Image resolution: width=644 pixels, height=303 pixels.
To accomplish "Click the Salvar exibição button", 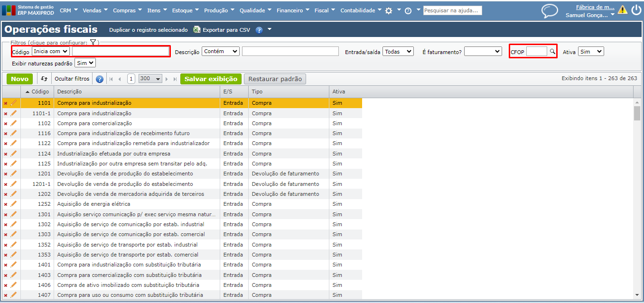I will tap(211, 79).
